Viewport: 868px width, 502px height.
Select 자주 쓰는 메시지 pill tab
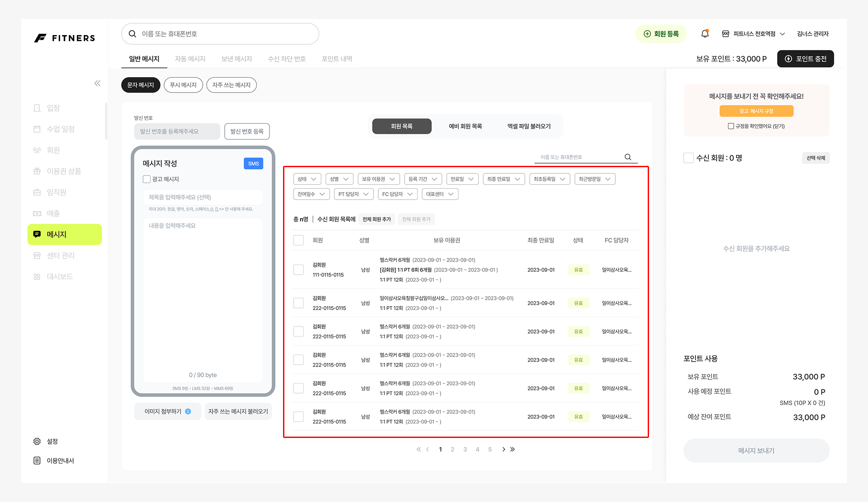point(231,85)
